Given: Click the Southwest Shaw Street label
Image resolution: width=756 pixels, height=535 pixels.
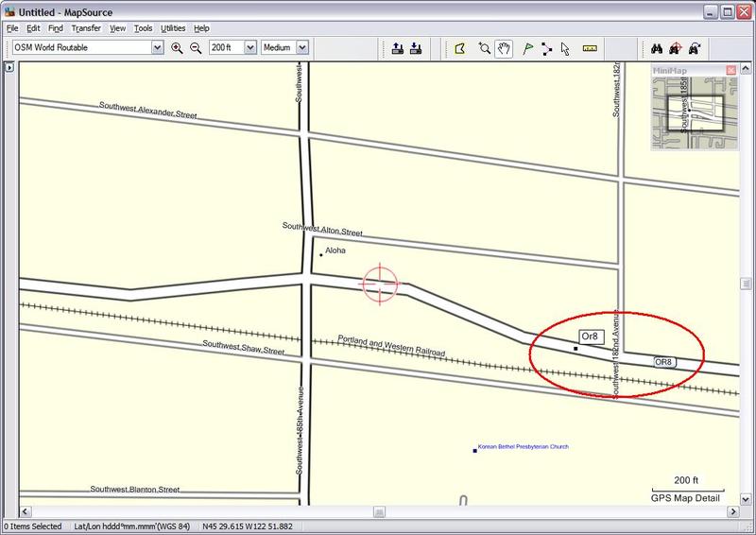Looking at the screenshot, I should [x=244, y=347].
